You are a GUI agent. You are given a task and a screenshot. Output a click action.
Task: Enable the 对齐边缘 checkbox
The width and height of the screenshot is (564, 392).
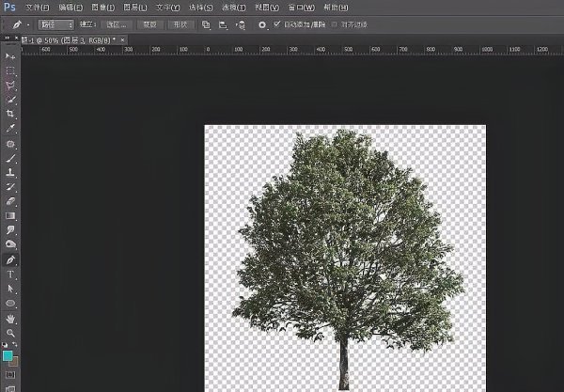coord(334,24)
